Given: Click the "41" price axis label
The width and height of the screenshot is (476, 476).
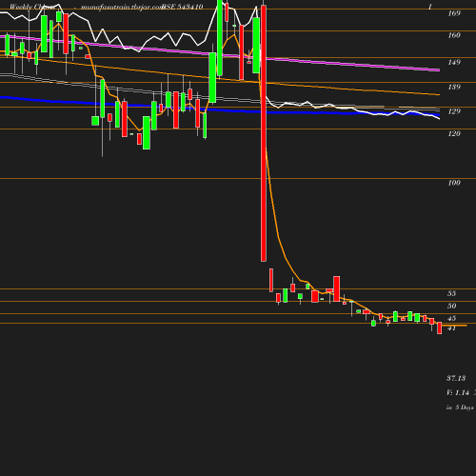Looking at the screenshot, I should click(451, 328).
